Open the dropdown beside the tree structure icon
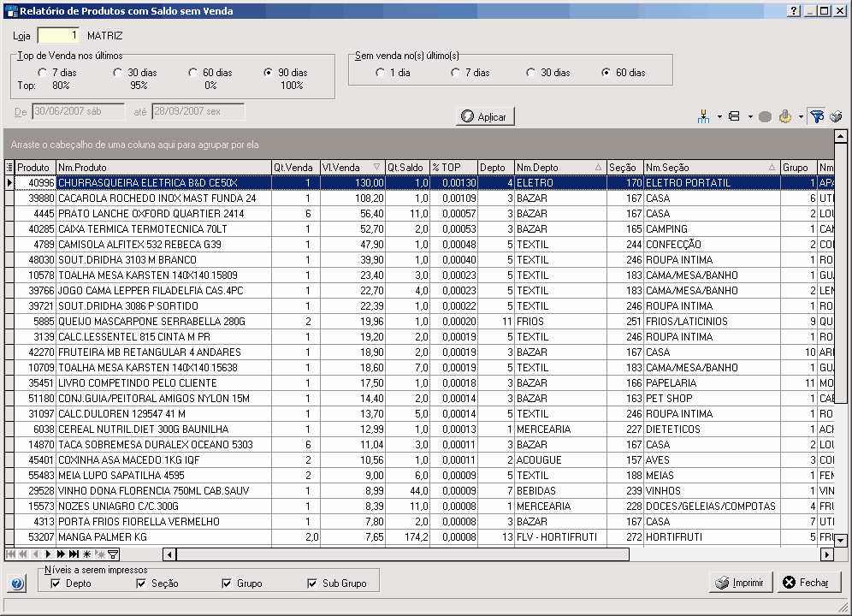The width and height of the screenshot is (852, 616). (719, 117)
